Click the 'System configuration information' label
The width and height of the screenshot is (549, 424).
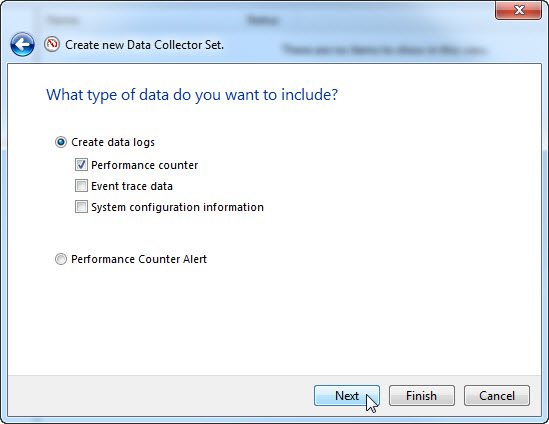click(x=178, y=207)
